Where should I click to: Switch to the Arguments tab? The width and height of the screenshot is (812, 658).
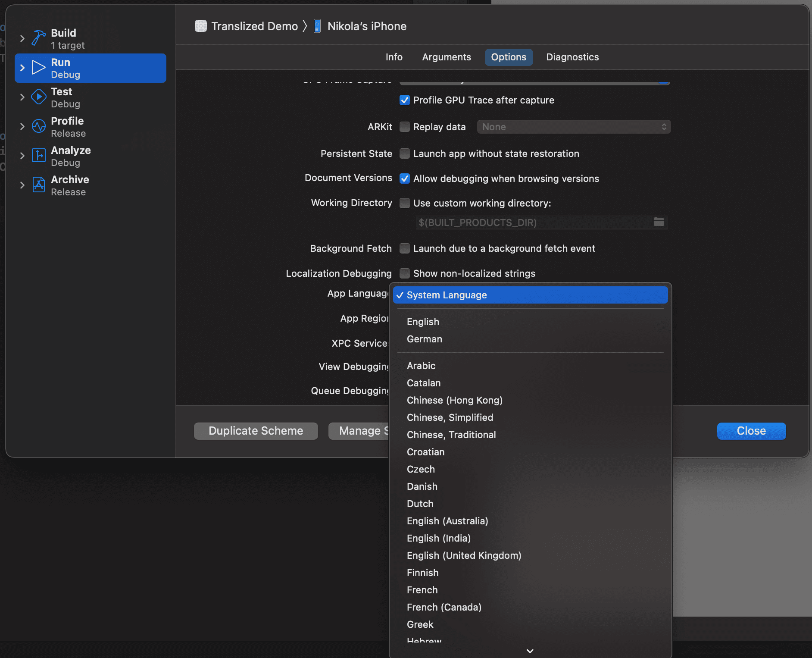coord(447,57)
